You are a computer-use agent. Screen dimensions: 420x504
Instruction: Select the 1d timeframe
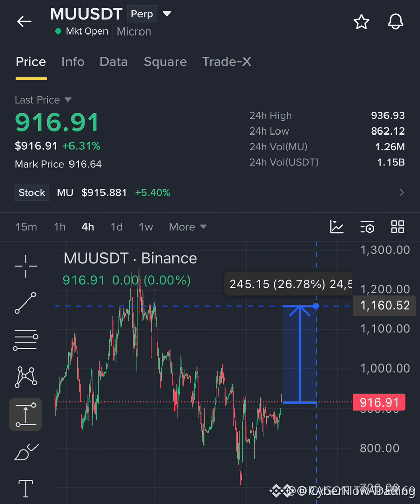[116, 227]
